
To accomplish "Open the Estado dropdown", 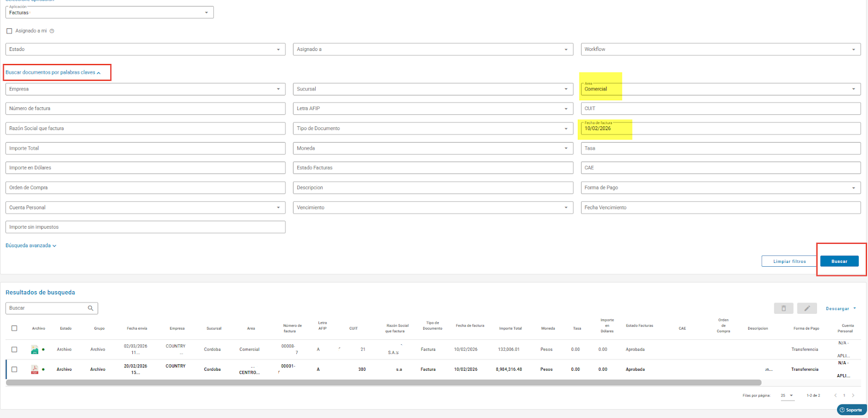I will pos(145,49).
